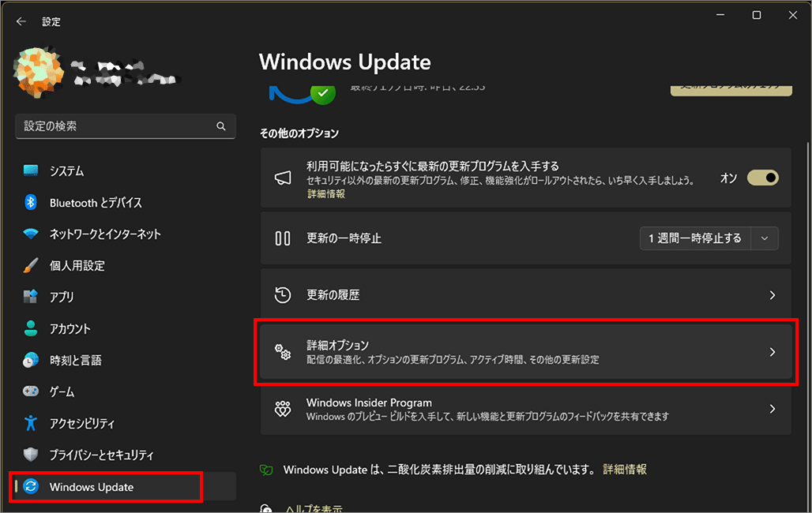Select the Bluetooth icon in sidebar
Viewport: 812px width, 513px height.
(x=31, y=202)
